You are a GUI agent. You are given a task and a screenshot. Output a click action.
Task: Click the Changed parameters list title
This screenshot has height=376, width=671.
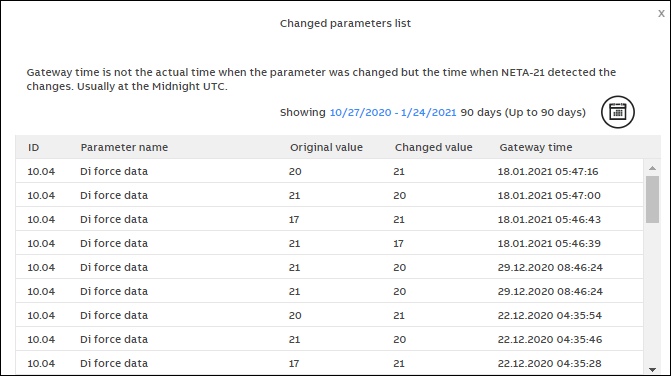pyautogui.click(x=345, y=23)
